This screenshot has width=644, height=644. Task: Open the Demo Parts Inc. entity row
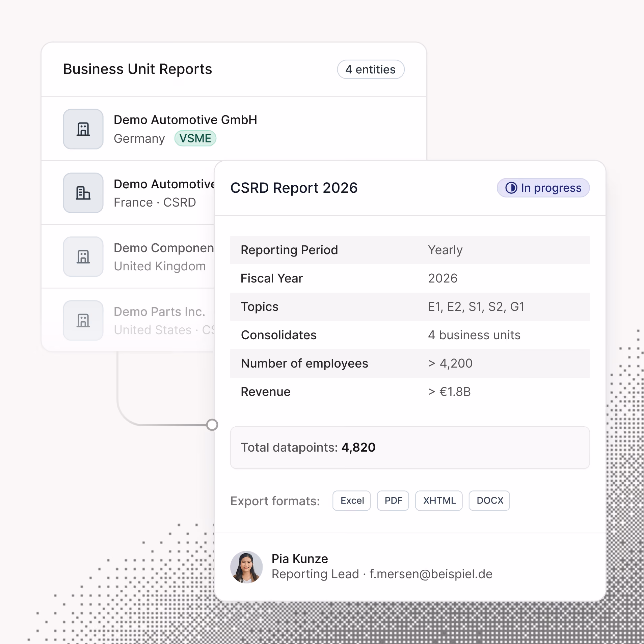pyautogui.click(x=128, y=321)
